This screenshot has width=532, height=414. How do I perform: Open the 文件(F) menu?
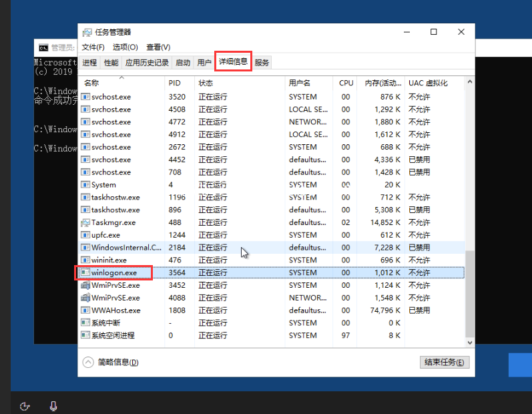(93, 47)
